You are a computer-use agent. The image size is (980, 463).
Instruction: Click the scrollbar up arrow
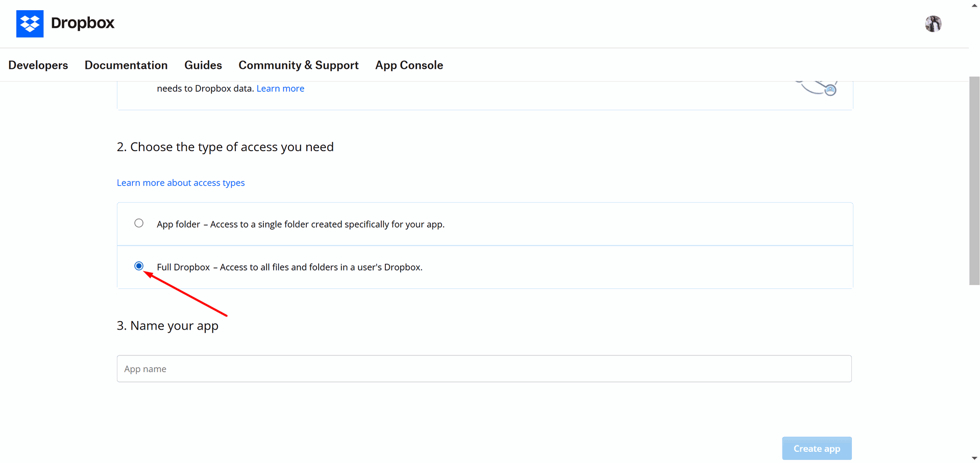974,5
